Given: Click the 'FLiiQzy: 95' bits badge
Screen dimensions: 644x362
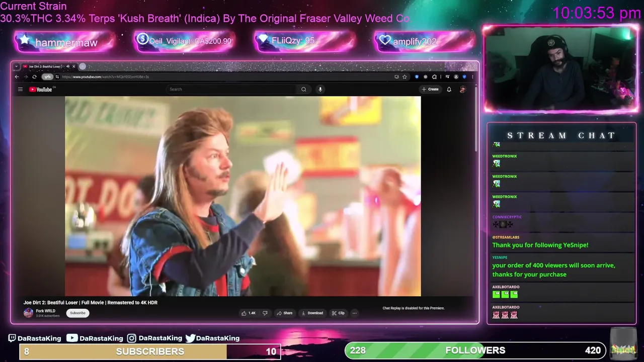Looking at the screenshot, I should 305,41.
